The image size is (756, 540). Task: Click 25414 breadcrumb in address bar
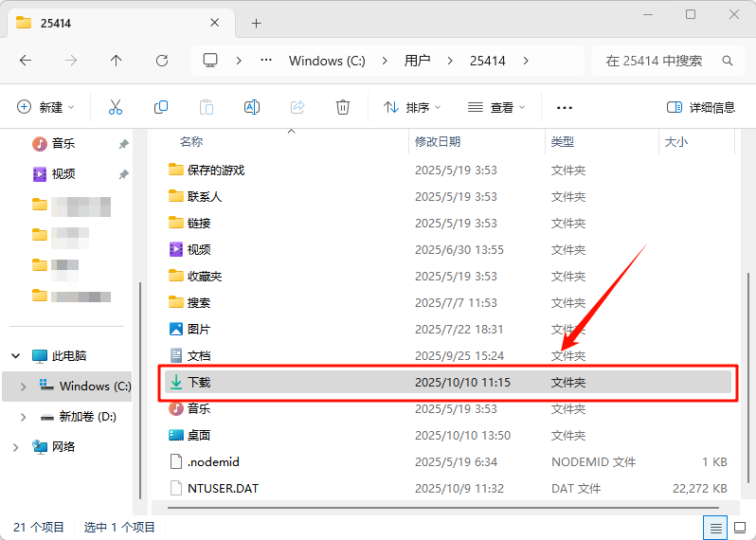point(488,61)
